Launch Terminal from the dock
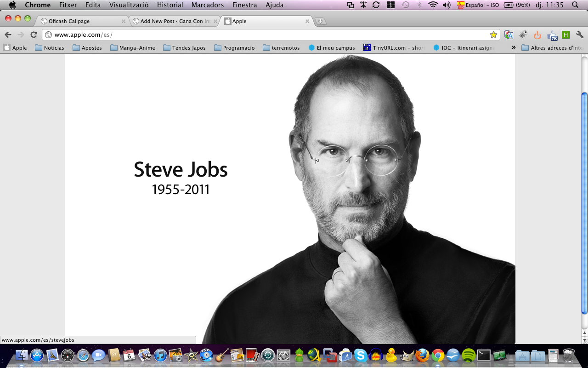 tap(484, 355)
